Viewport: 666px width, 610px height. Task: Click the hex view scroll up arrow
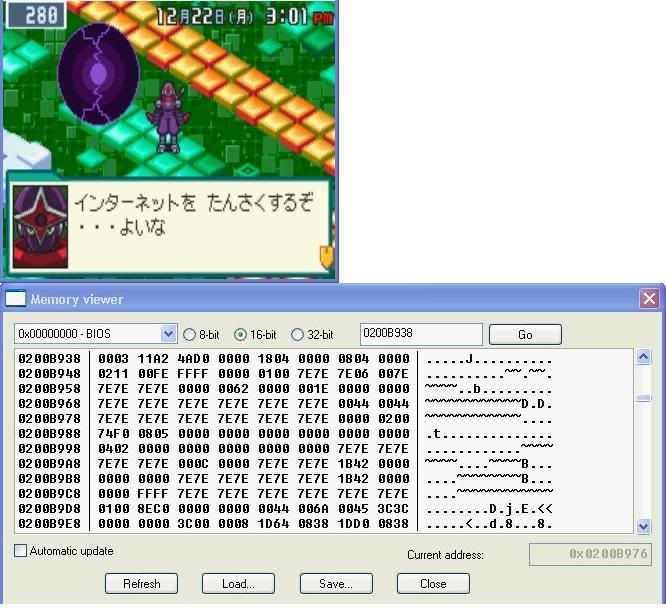pyautogui.click(x=644, y=357)
